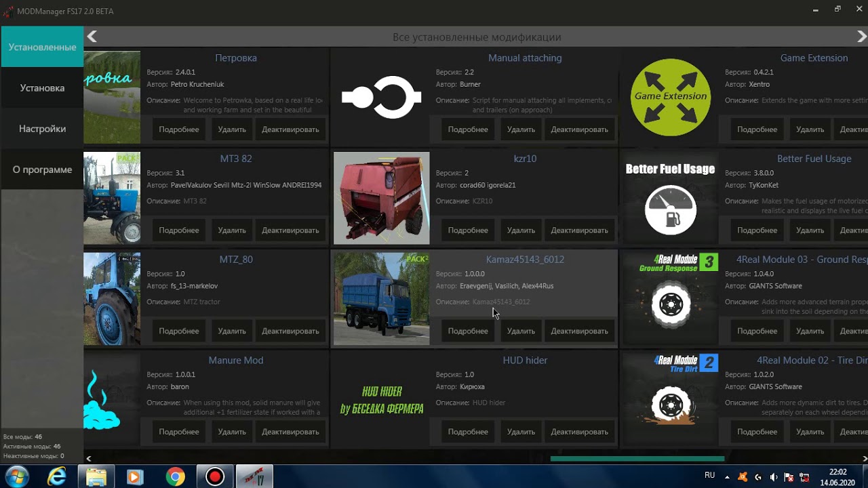The width and height of the screenshot is (868, 488).
Task: Show details for kzr10 mod
Action: pyautogui.click(x=468, y=230)
